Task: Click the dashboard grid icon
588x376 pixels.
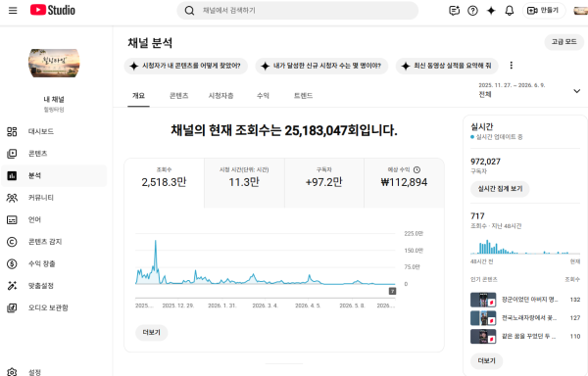Action: (x=12, y=131)
